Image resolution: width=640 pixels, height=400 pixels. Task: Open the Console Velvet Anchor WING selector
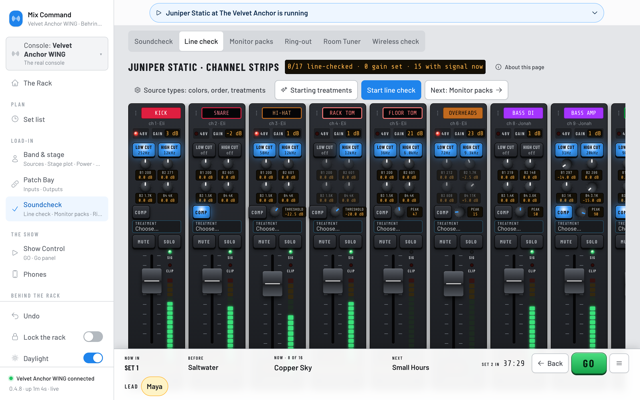(x=57, y=54)
